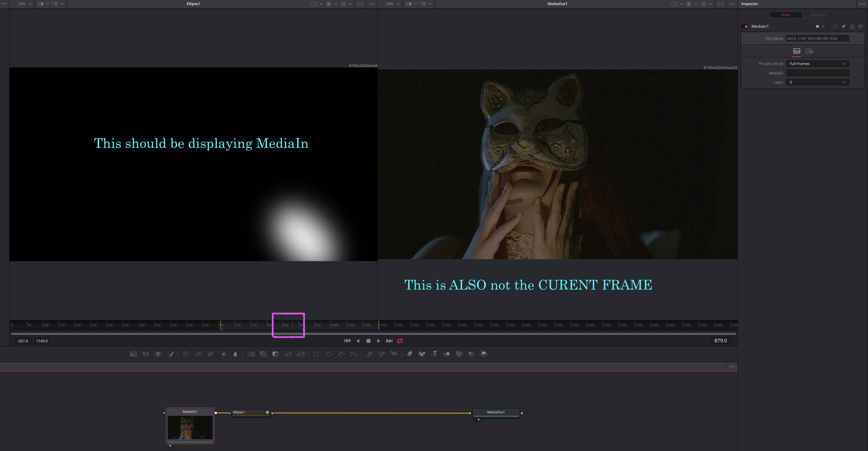Add a pRender particle node

394,354
